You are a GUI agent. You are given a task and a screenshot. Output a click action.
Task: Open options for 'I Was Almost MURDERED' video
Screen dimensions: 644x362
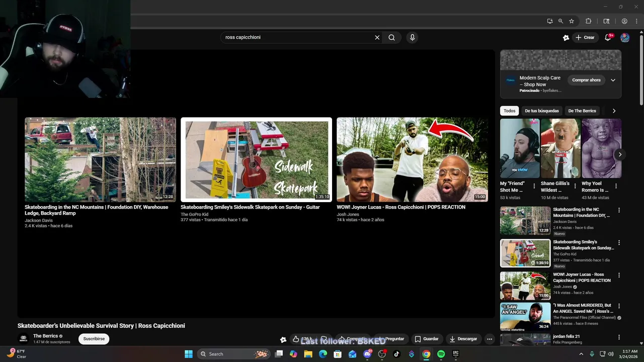(x=619, y=306)
